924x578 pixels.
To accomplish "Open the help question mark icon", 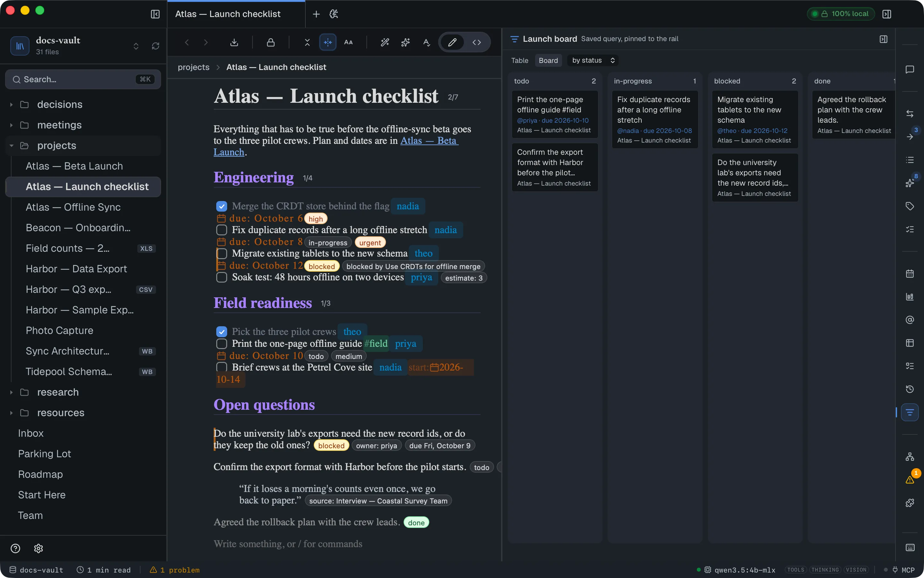I will pyautogui.click(x=15, y=548).
